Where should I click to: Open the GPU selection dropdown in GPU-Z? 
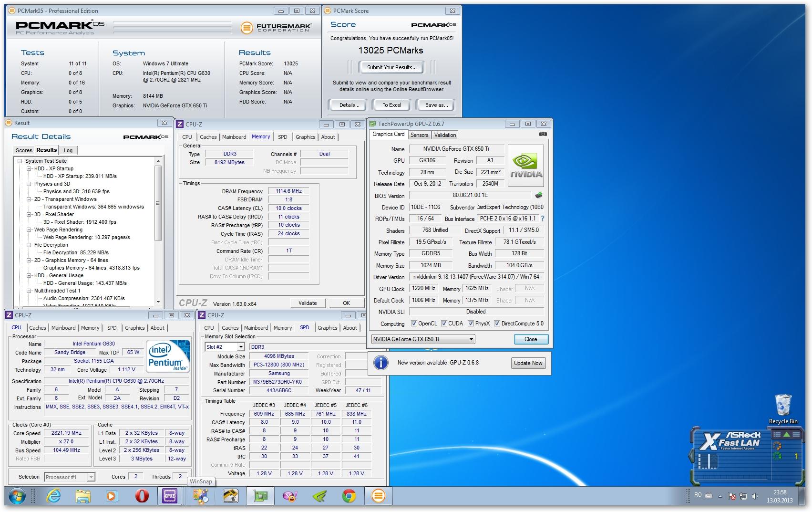coord(423,339)
